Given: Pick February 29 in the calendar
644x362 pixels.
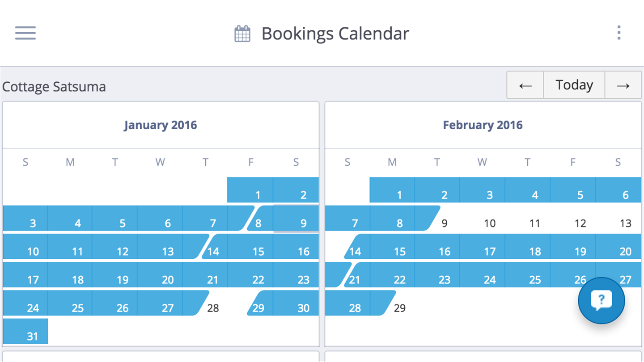Looking at the screenshot, I should [400, 307].
